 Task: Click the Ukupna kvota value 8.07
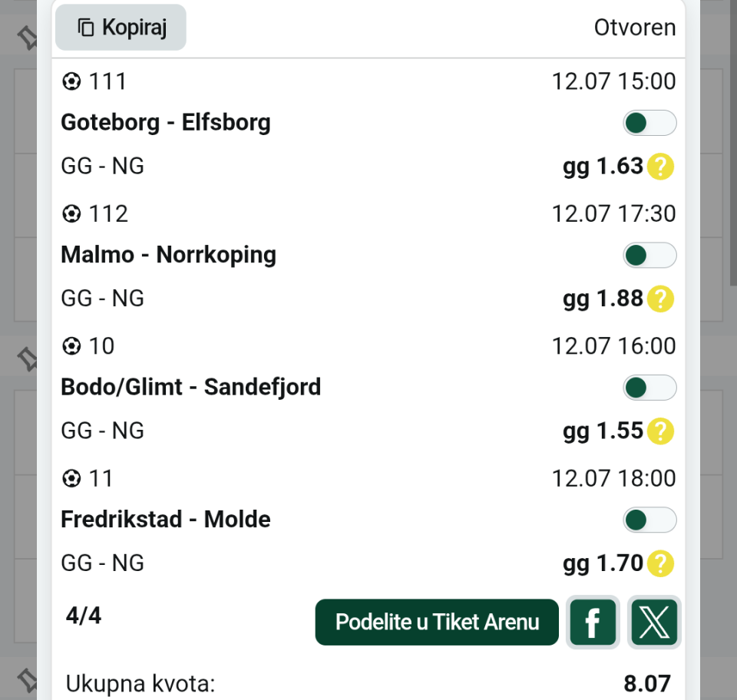coord(646,684)
